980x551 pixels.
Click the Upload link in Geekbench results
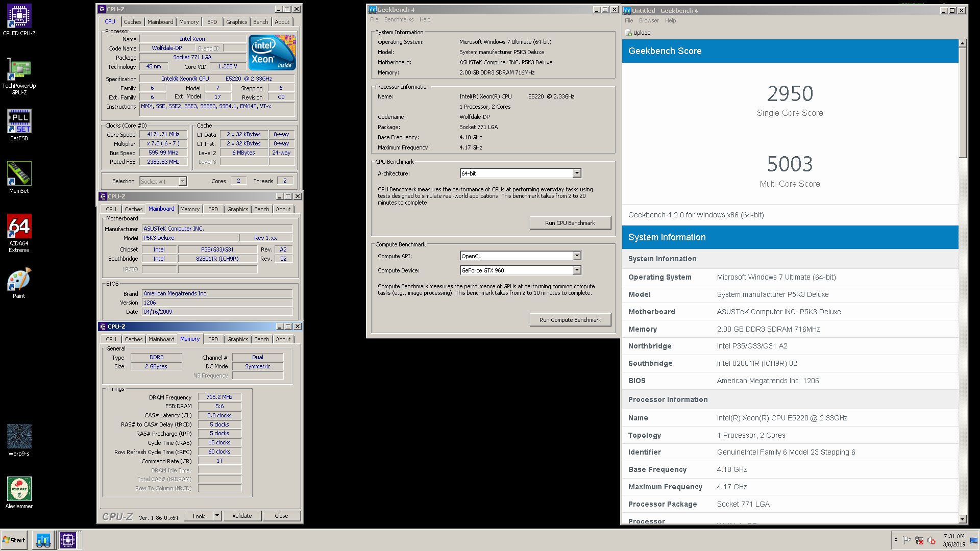coord(642,33)
